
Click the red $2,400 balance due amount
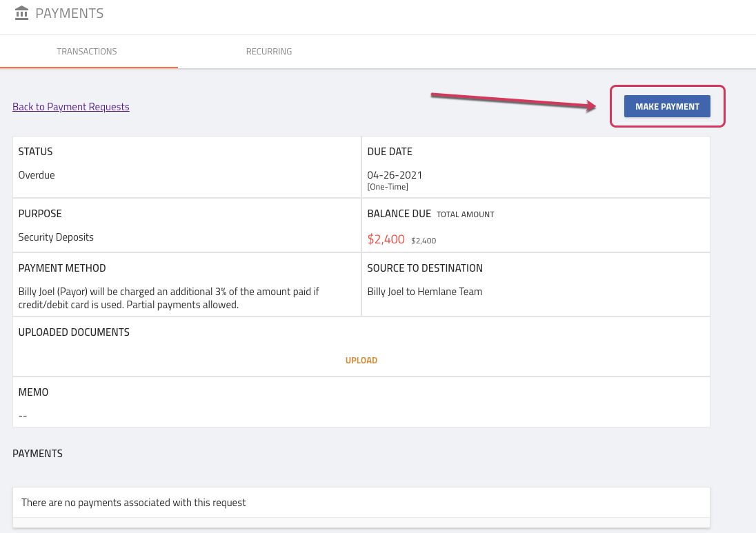pyautogui.click(x=386, y=239)
